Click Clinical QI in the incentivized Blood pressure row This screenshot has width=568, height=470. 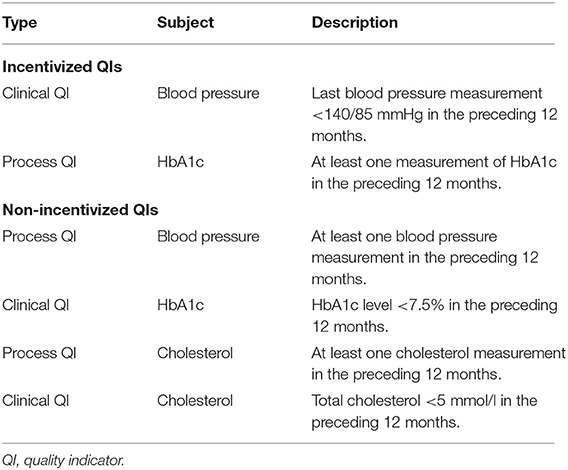click(x=36, y=93)
